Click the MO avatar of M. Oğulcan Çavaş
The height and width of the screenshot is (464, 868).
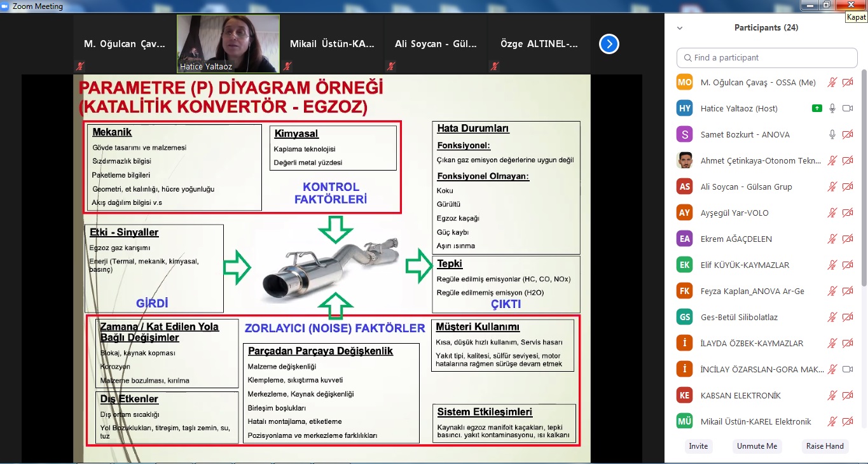[684, 83]
